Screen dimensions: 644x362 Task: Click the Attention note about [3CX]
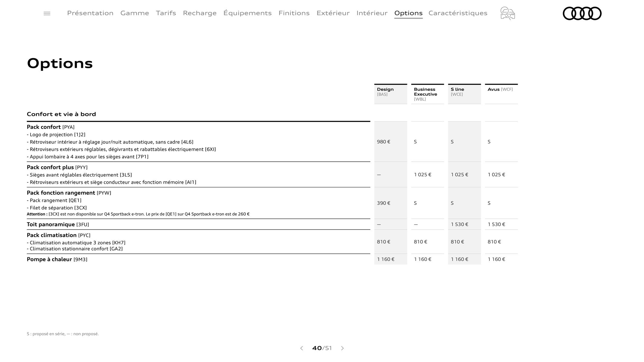(x=138, y=214)
